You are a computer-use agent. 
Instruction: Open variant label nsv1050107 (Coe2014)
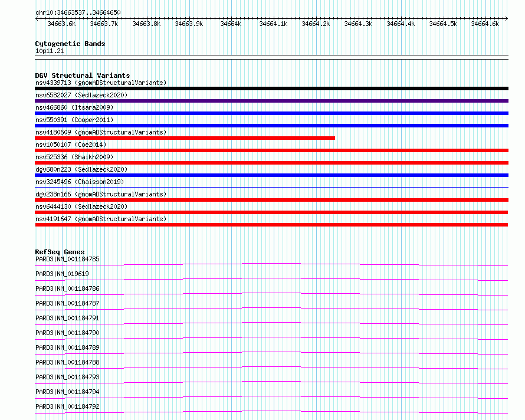(71, 145)
